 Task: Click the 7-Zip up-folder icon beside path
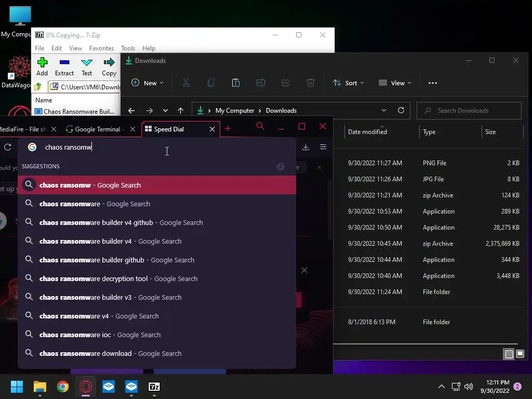tap(38, 87)
